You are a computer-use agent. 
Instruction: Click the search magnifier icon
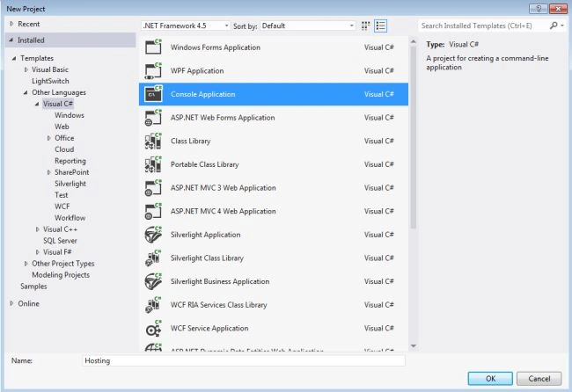click(x=554, y=25)
